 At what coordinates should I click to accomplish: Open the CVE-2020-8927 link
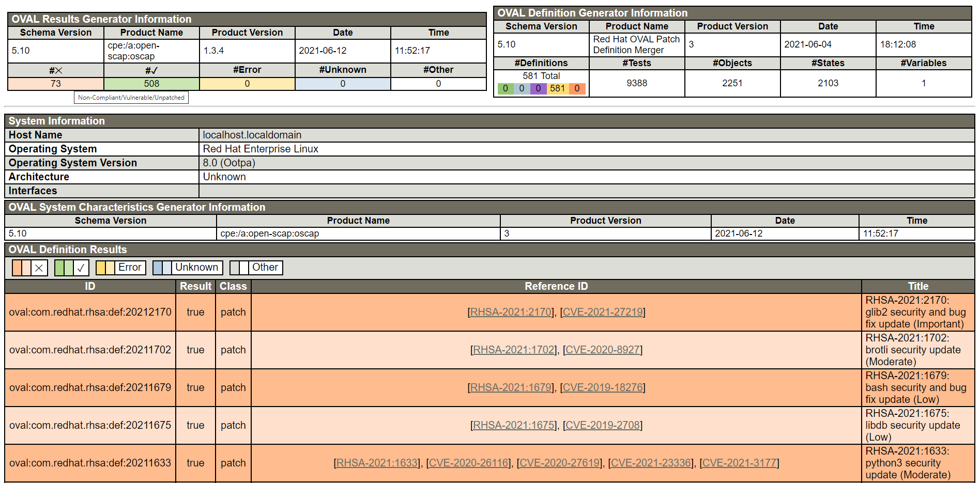tap(603, 350)
